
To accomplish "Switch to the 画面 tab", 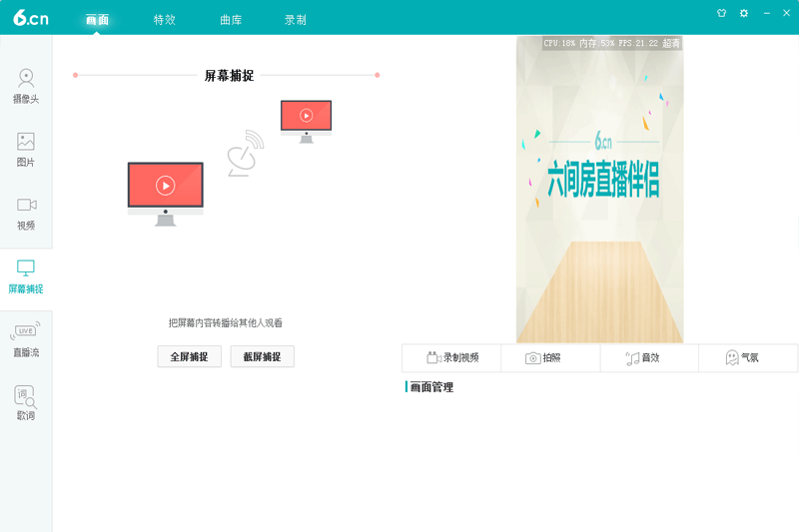I will [x=97, y=20].
